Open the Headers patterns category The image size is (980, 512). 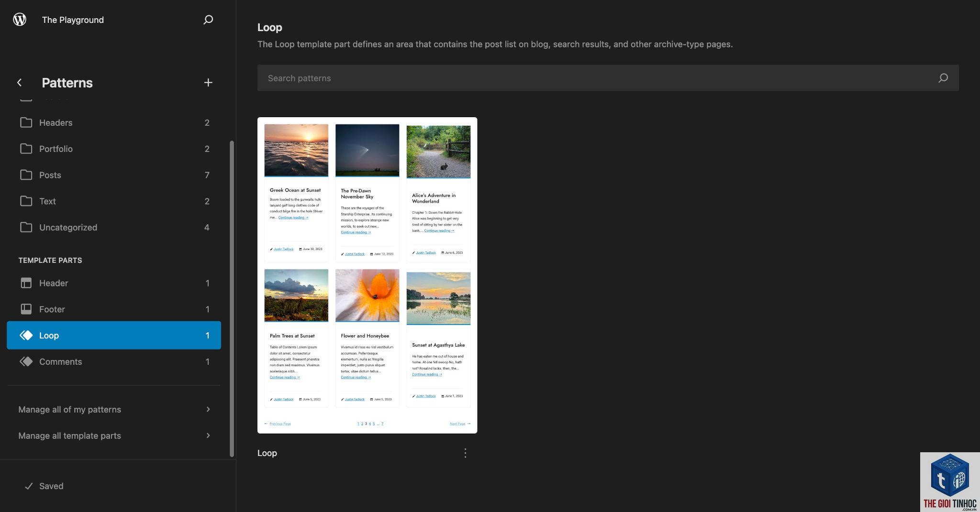coord(114,122)
